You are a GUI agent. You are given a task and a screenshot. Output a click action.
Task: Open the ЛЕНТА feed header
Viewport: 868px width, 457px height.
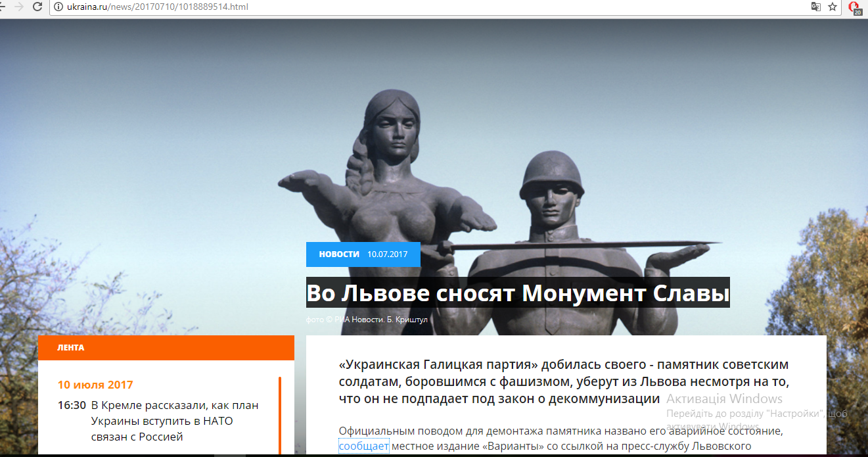166,348
